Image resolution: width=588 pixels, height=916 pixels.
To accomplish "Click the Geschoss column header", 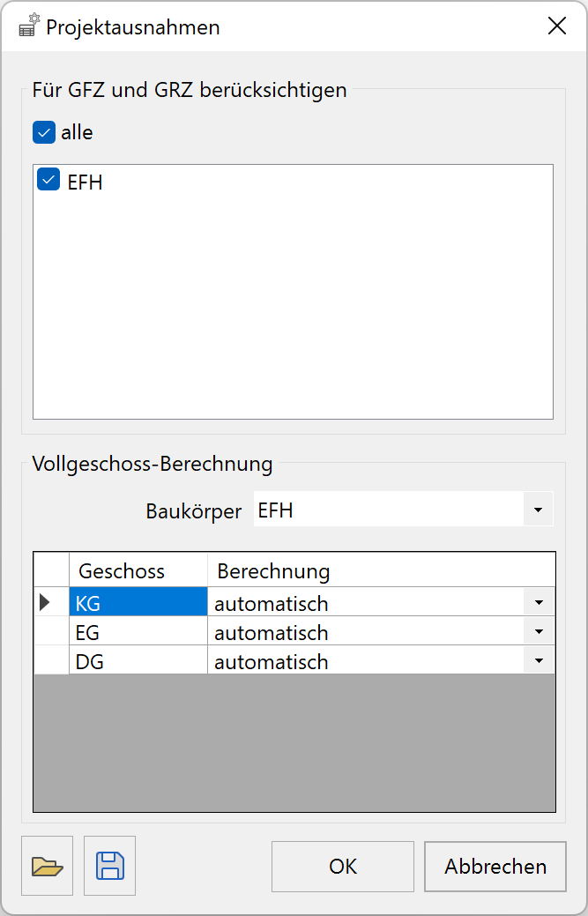I will (x=138, y=570).
